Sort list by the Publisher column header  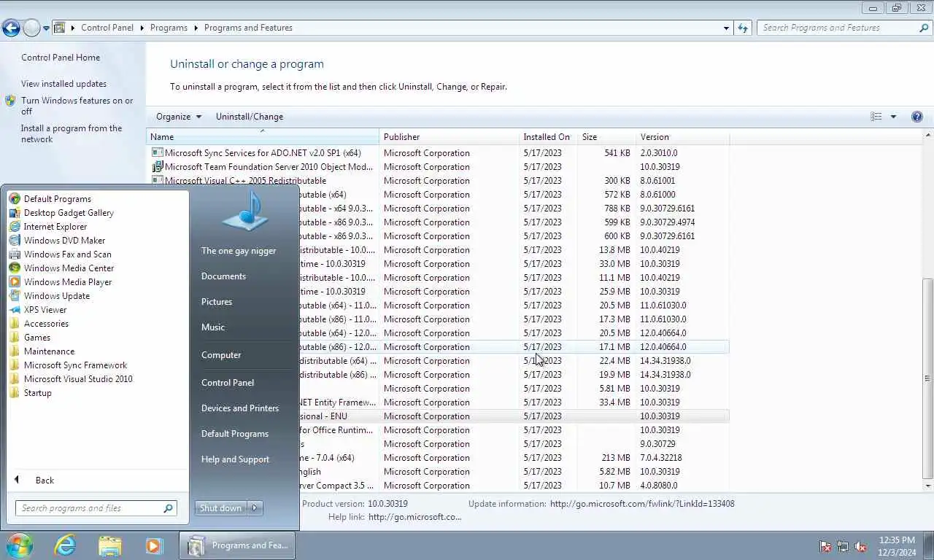(x=449, y=137)
